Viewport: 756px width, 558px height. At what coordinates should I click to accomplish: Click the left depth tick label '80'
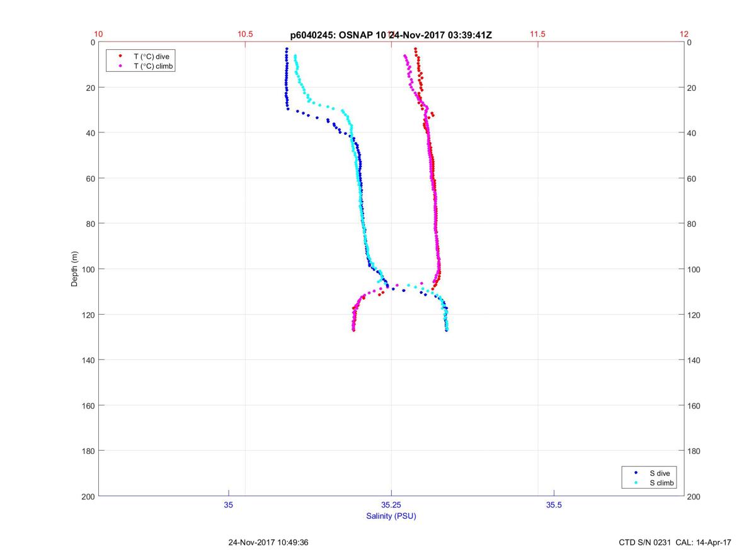[91, 224]
